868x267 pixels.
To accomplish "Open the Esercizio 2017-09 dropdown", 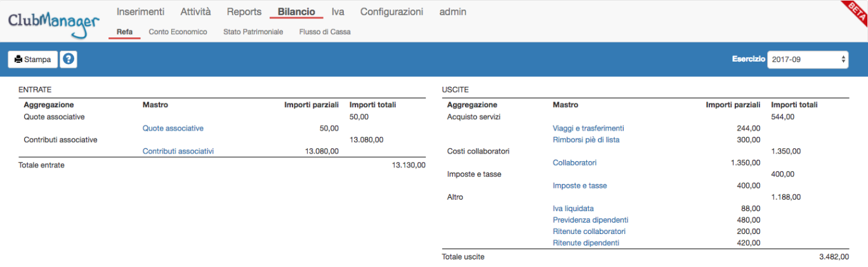I will click(x=808, y=59).
